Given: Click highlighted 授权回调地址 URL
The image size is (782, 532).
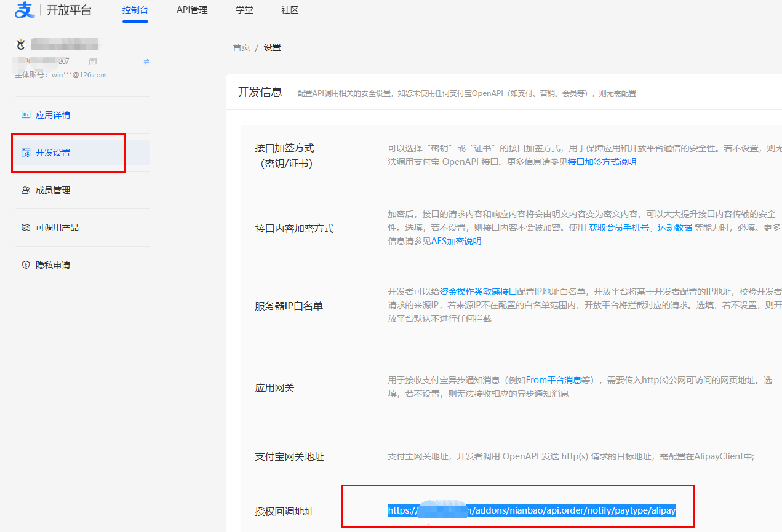Looking at the screenshot, I should pos(532,510).
